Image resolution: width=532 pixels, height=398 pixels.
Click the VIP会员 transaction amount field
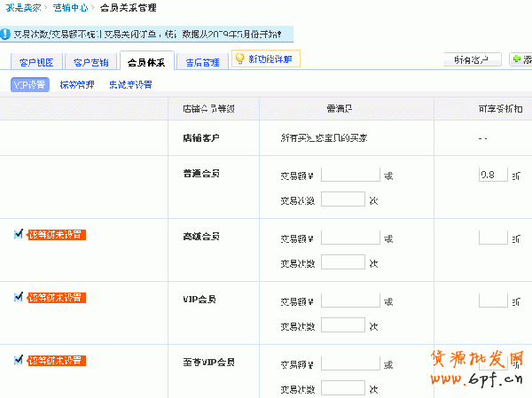(x=350, y=301)
